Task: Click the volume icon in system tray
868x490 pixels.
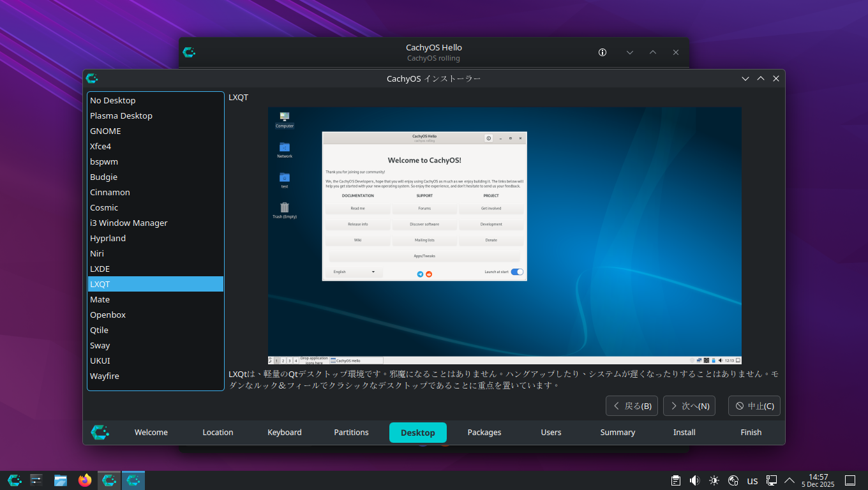Action: pos(694,480)
